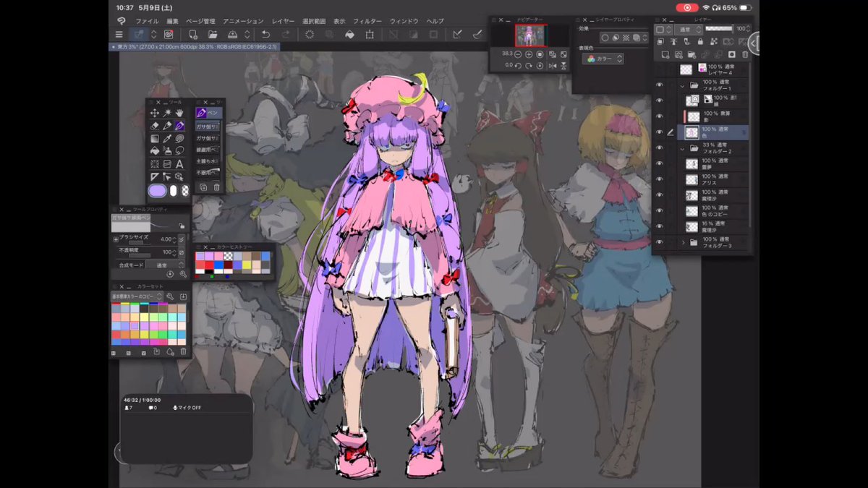The width and height of the screenshot is (868, 488).
Task: Toggle visibility of the 影 layer
Action: click(x=659, y=116)
